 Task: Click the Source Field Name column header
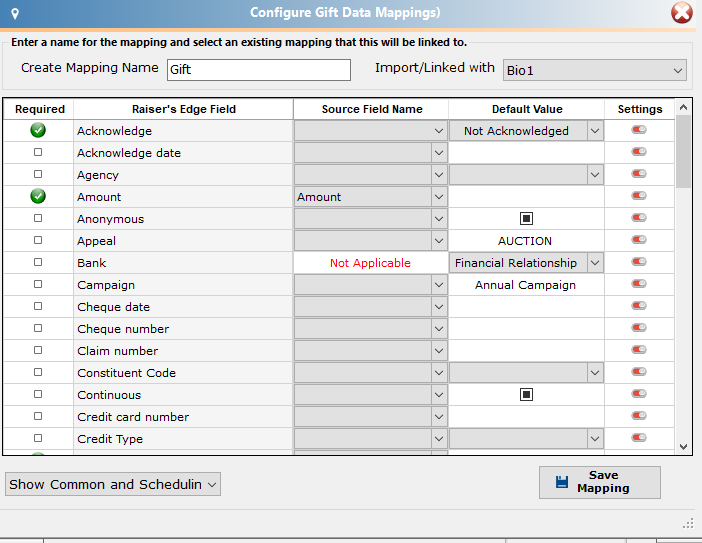tap(372, 109)
